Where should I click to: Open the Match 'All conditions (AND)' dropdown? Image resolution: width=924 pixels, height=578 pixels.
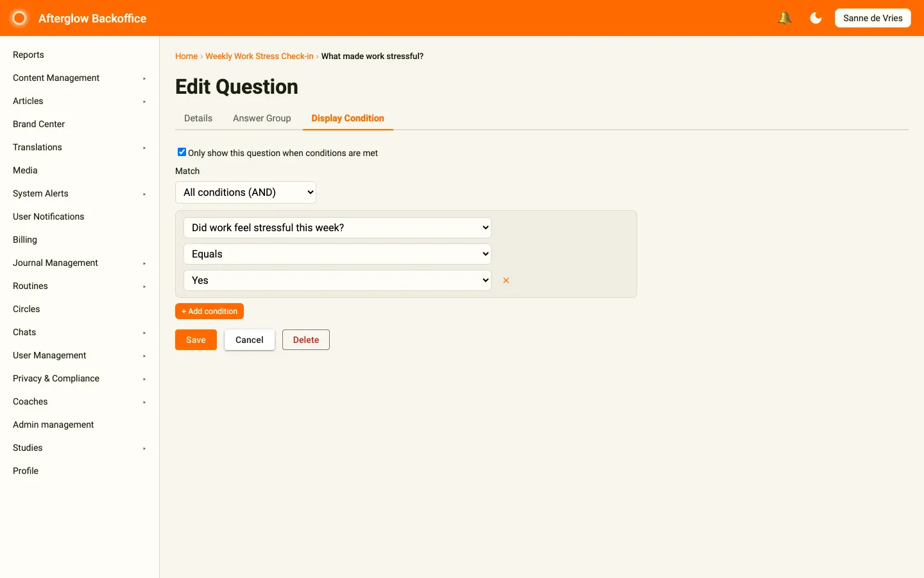click(246, 192)
